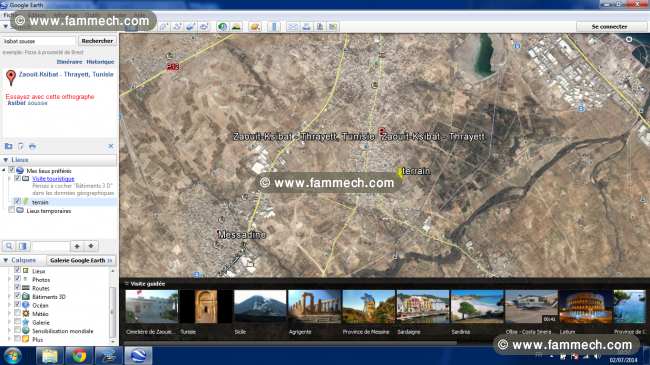The width and height of the screenshot is (650, 365).
Task: Toggle the terrain placemark checkbox
Action: [17, 201]
